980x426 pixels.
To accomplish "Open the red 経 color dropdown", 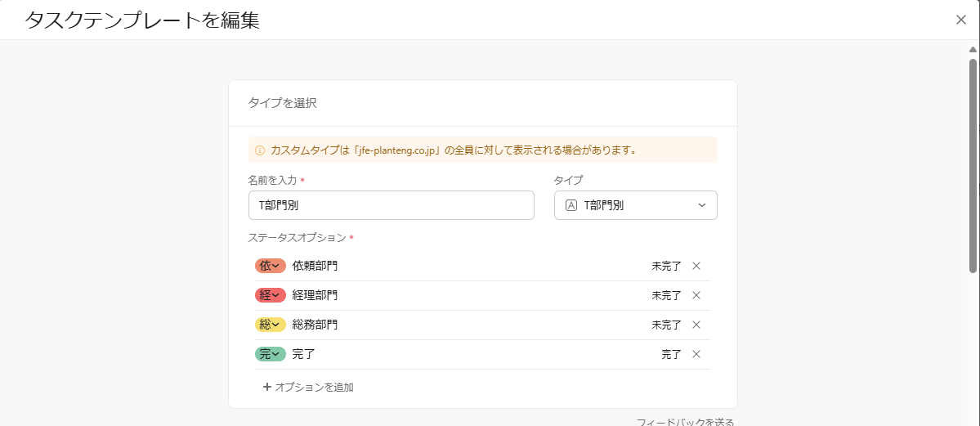I will 270,295.
